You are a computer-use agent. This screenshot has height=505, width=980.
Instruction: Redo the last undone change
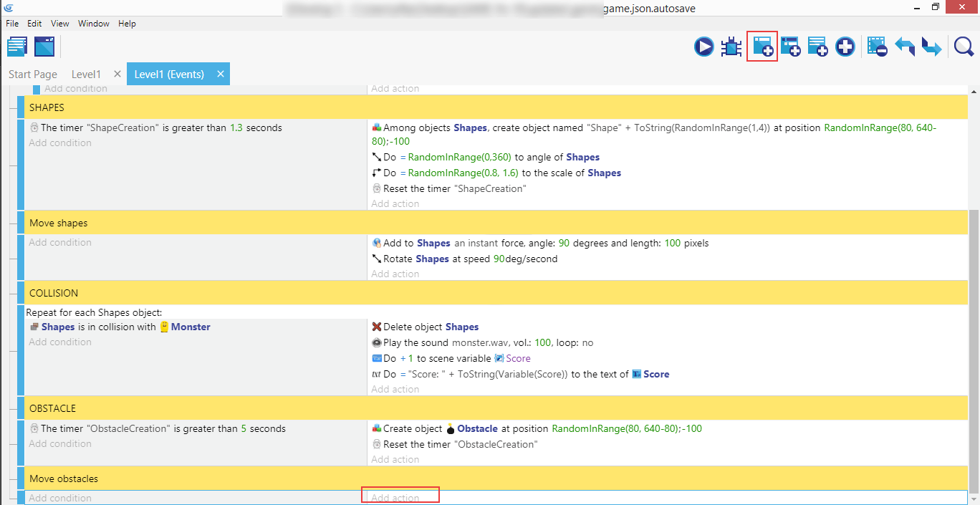[931, 47]
